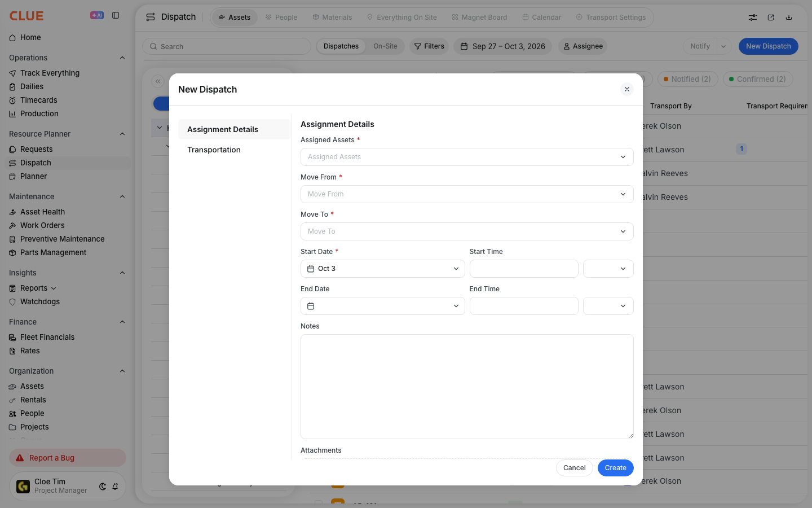
Task: Open the Filters button
Action: coord(429,46)
